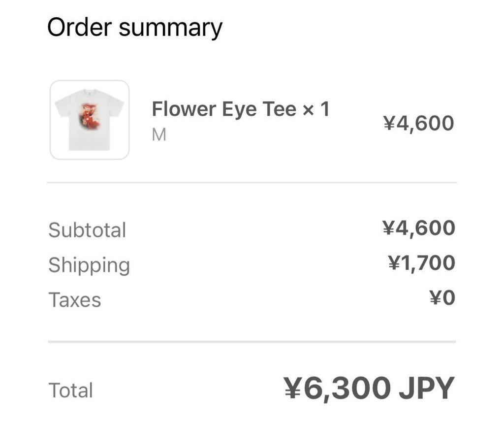
Task: Click the Subtotal label
Action: point(87,230)
